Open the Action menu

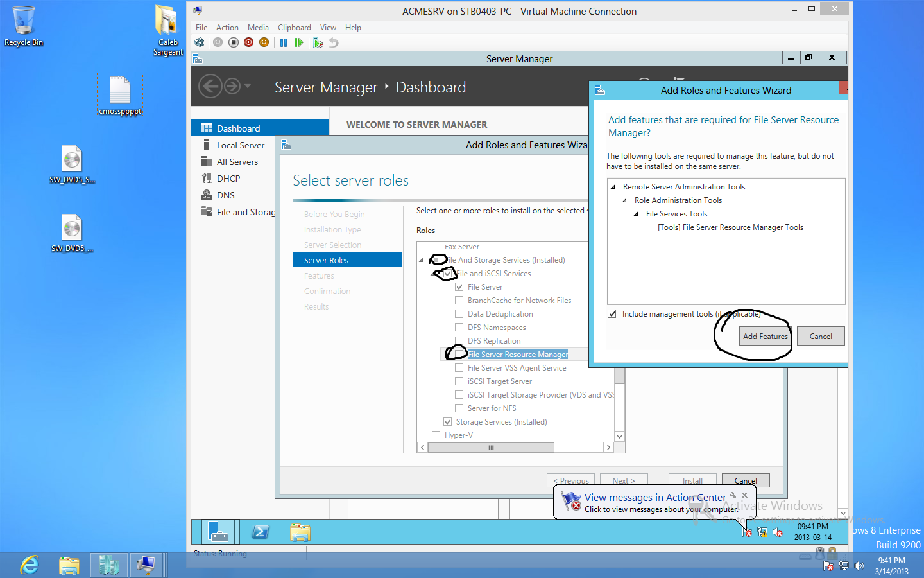[x=227, y=28]
